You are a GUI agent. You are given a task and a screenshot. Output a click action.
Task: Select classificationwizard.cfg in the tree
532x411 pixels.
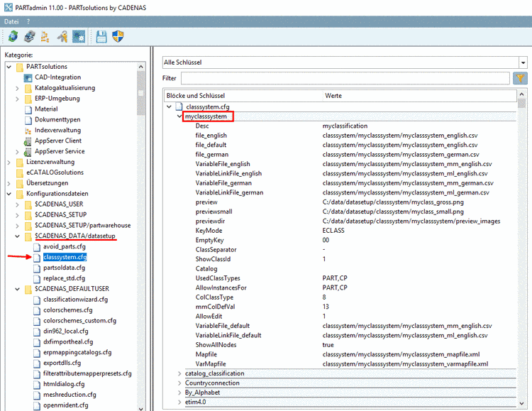75,300
